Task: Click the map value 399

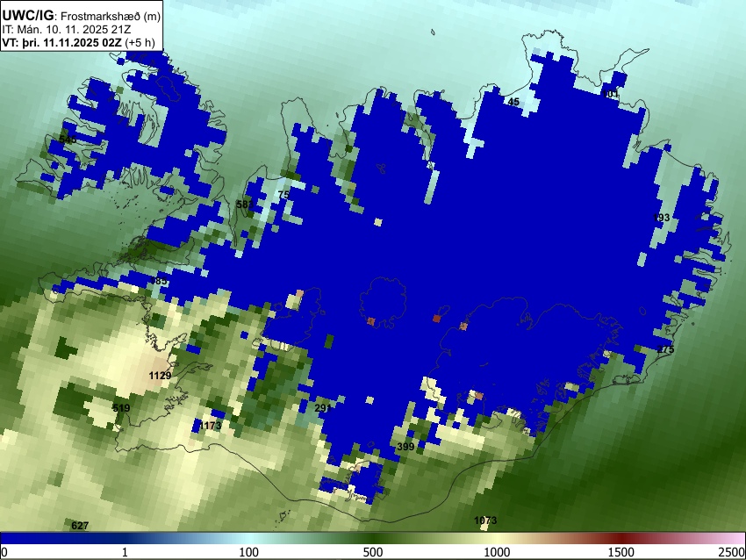Action: point(405,446)
